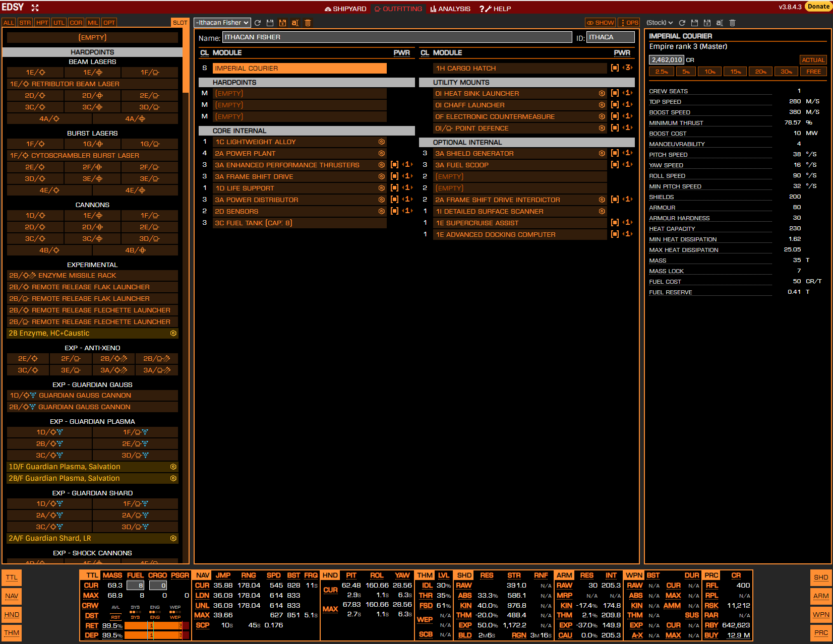Viewport: 833px width, 644px height.
Task: Switch to the ANALYSIS tab
Action: point(450,9)
